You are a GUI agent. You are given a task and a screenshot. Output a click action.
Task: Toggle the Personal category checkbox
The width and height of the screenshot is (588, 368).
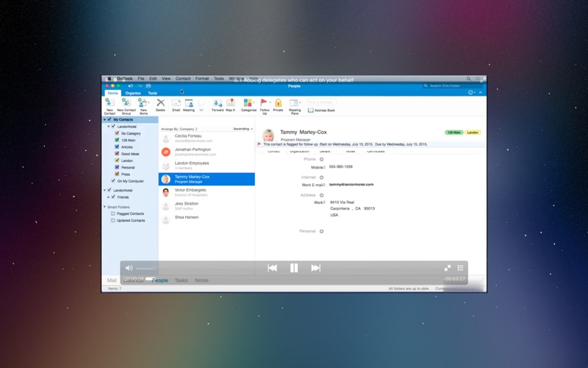tap(117, 167)
